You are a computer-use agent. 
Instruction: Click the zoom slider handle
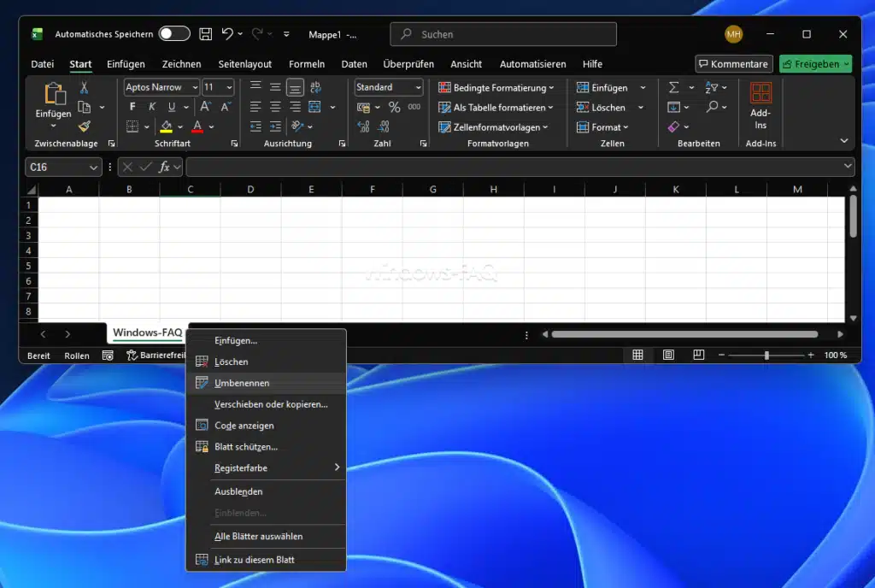click(x=766, y=355)
